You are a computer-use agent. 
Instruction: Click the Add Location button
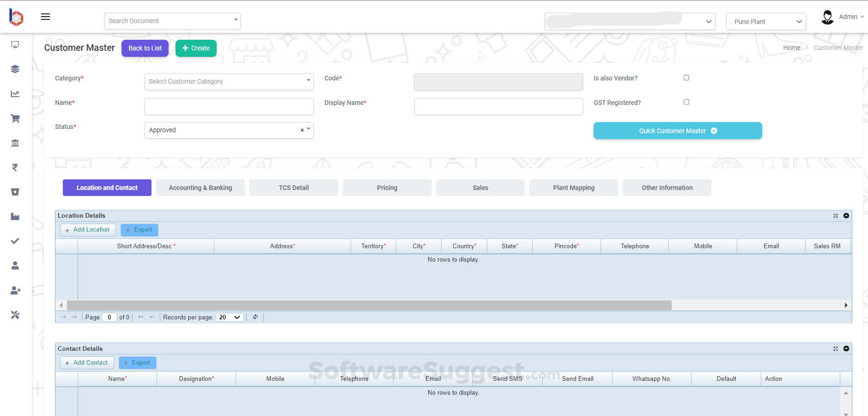(x=87, y=230)
